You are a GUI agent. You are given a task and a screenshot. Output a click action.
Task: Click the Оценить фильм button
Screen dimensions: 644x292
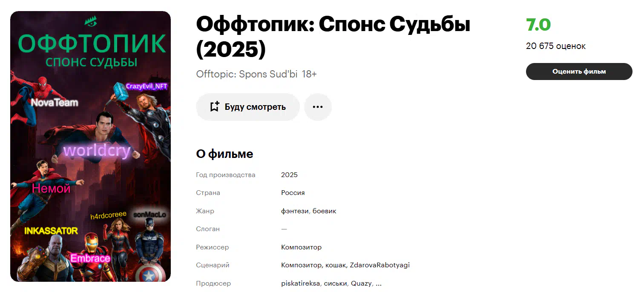(x=579, y=72)
